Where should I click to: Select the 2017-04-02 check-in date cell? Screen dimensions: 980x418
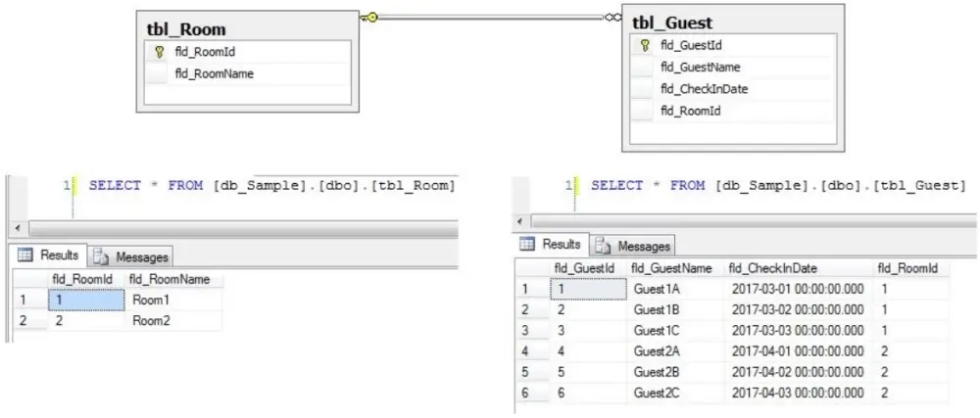pyautogui.click(x=799, y=372)
